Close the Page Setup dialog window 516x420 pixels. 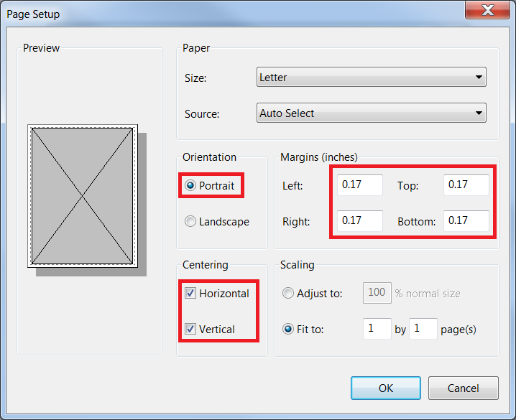(487, 9)
